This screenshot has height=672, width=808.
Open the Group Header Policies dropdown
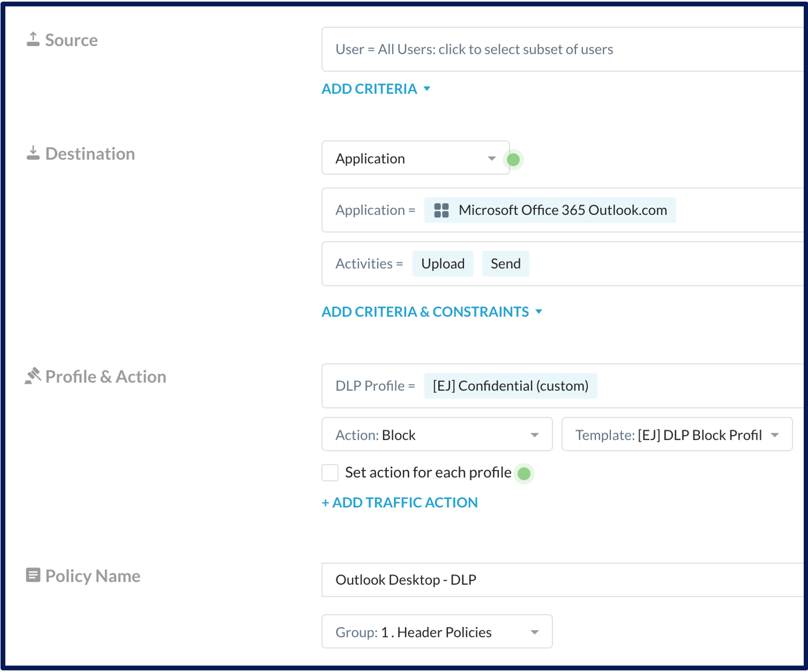[437, 631]
